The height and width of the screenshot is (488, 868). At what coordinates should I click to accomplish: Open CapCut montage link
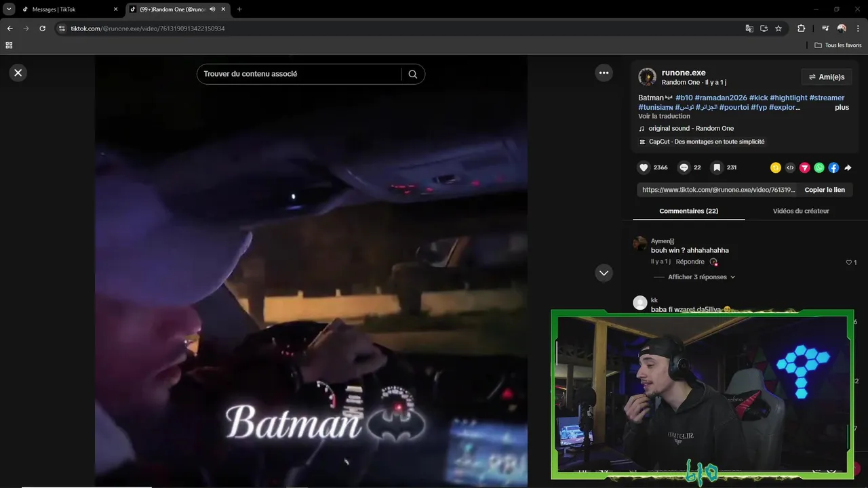[x=707, y=142]
